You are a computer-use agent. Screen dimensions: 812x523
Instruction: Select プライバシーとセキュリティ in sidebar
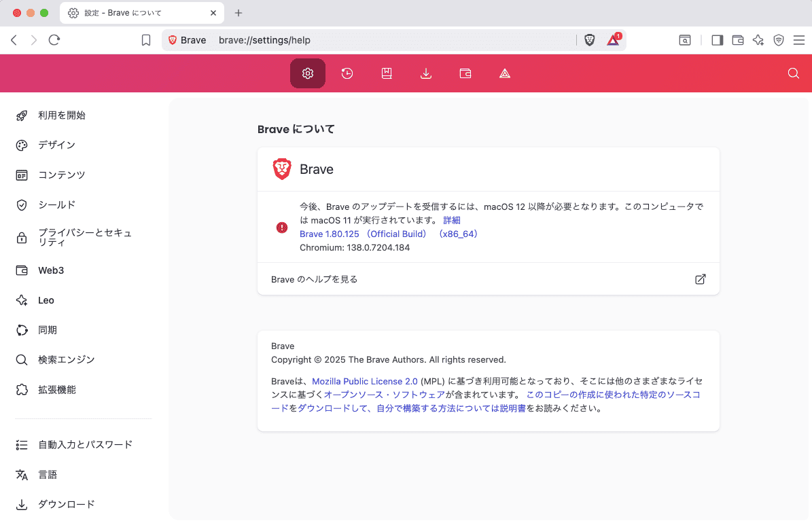[83, 238]
